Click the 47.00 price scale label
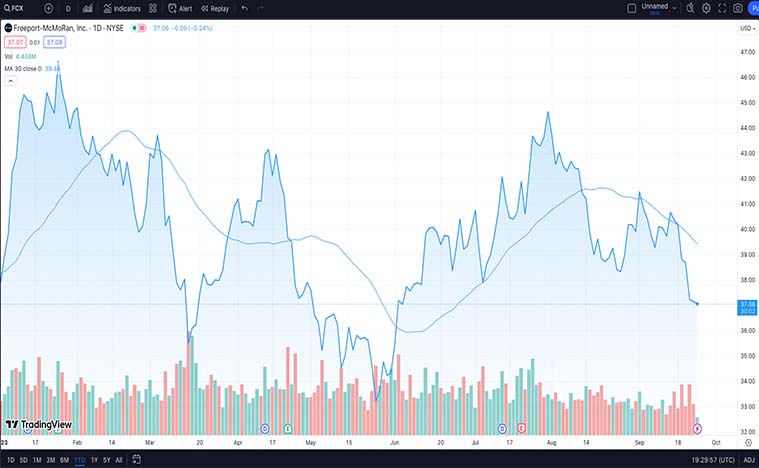The image size is (759, 468). coord(748,52)
